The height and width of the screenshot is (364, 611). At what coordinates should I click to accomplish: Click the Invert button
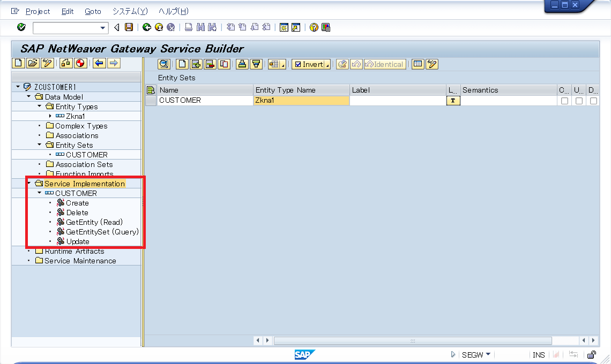(311, 64)
